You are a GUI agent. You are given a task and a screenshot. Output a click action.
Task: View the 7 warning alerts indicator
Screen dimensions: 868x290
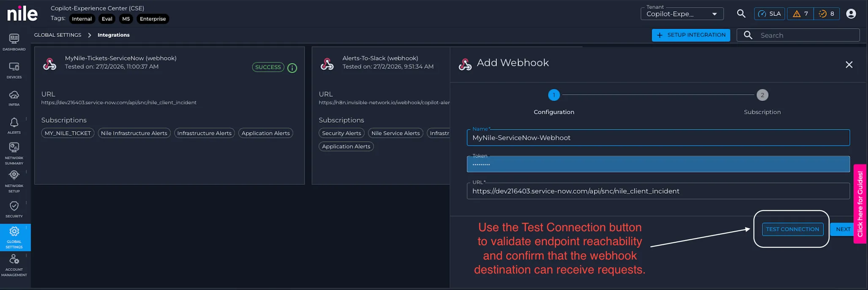[800, 14]
